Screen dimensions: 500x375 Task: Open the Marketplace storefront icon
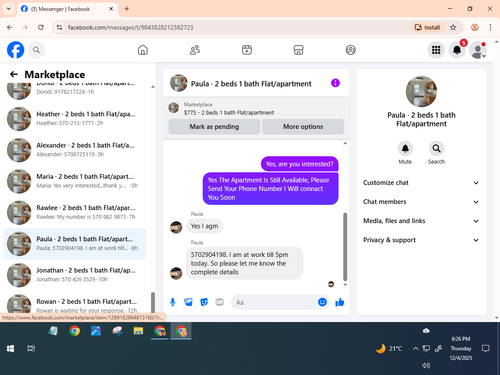click(298, 50)
